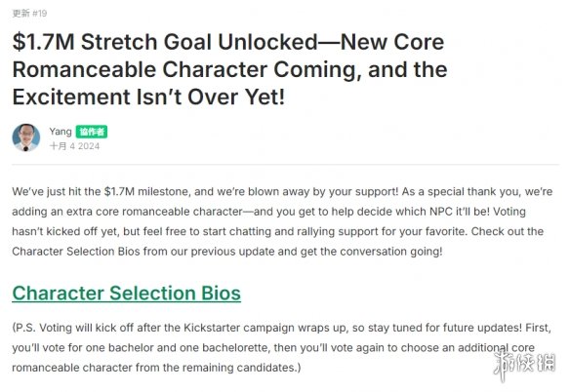Click the watermark logo over the page
This screenshot has width=570, height=392.
click(x=524, y=363)
